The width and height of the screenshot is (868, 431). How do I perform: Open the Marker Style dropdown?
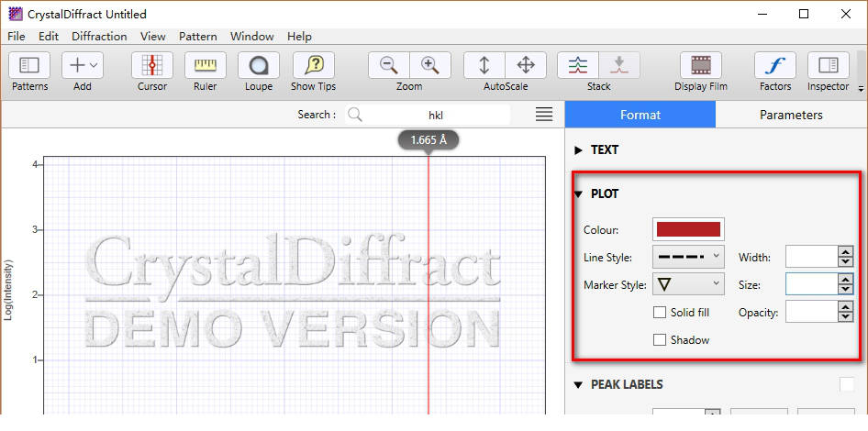(x=689, y=284)
